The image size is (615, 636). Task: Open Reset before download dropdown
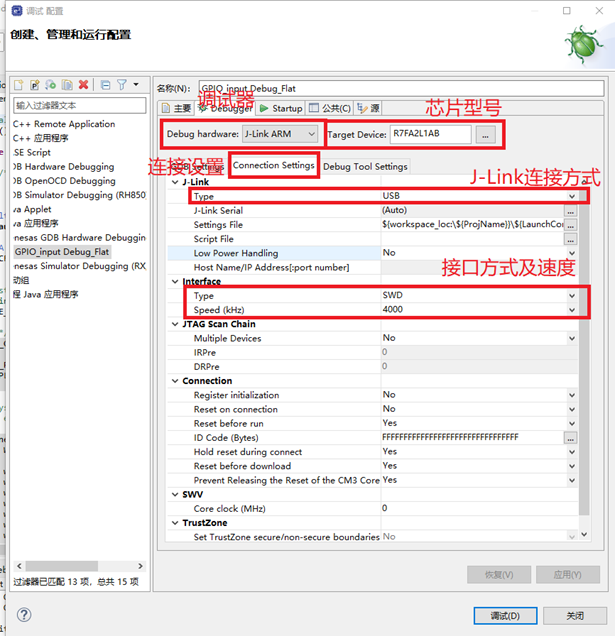click(x=572, y=466)
